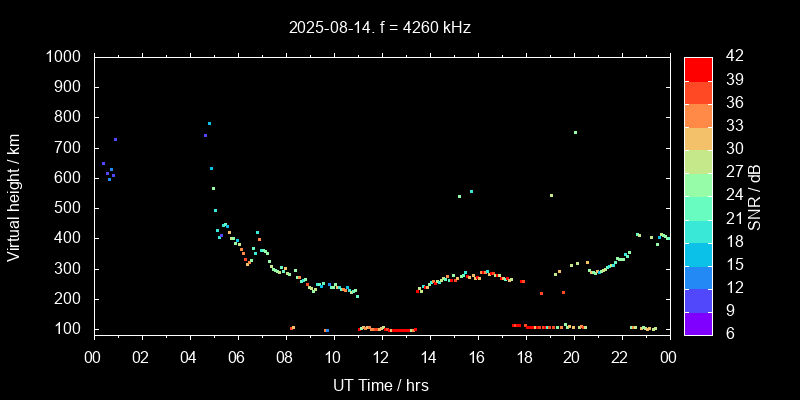Select the violet 6–9 dB colorbar segment

698,322
